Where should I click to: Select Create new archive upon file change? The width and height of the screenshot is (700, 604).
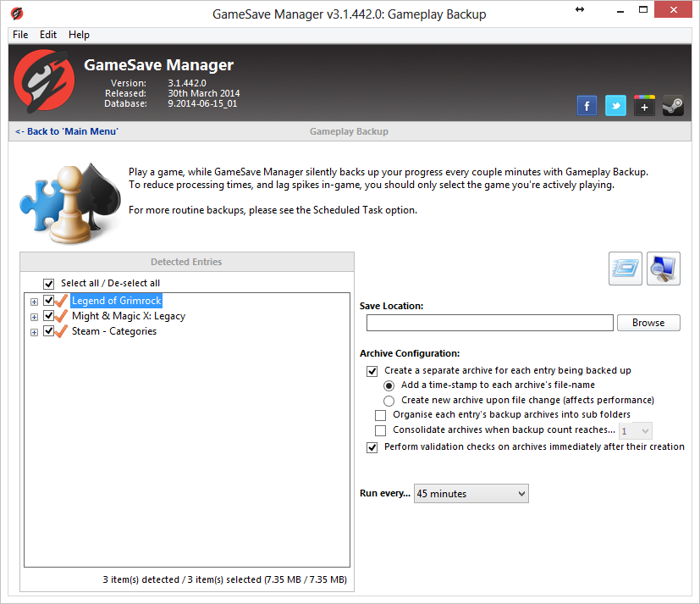click(x=389, y=401)
